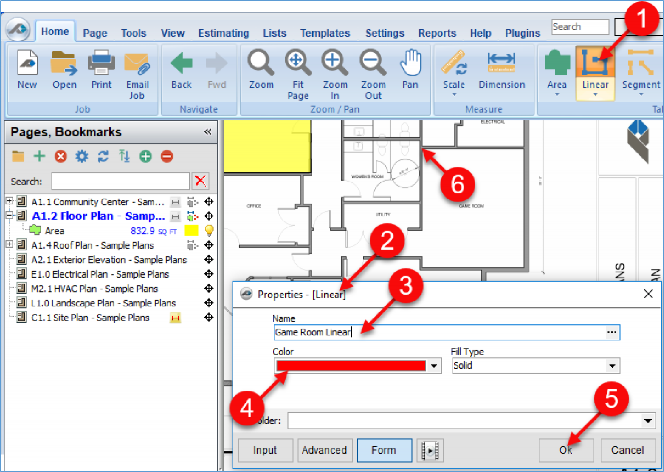The width and height of the screenshot is (664, 472).
Task: Expand the A1.1 Community Center tree node
Action: (x=9, y=201)
